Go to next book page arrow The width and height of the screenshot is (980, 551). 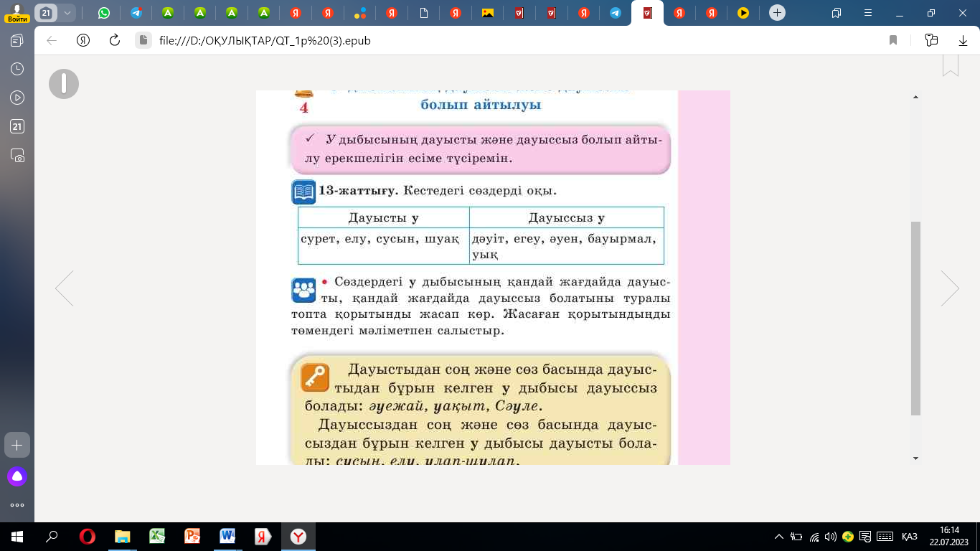[x=950, y=288]
